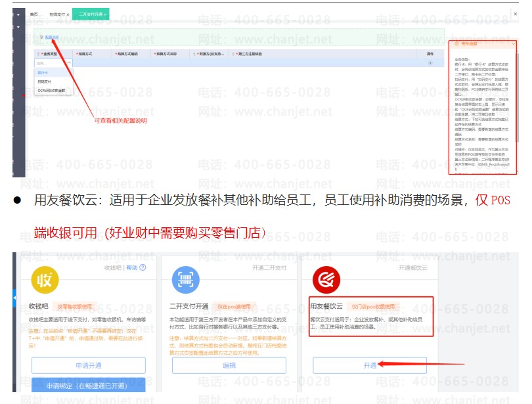
Task: Expand the first dark sidebar arrow
Action: (18, 15)
